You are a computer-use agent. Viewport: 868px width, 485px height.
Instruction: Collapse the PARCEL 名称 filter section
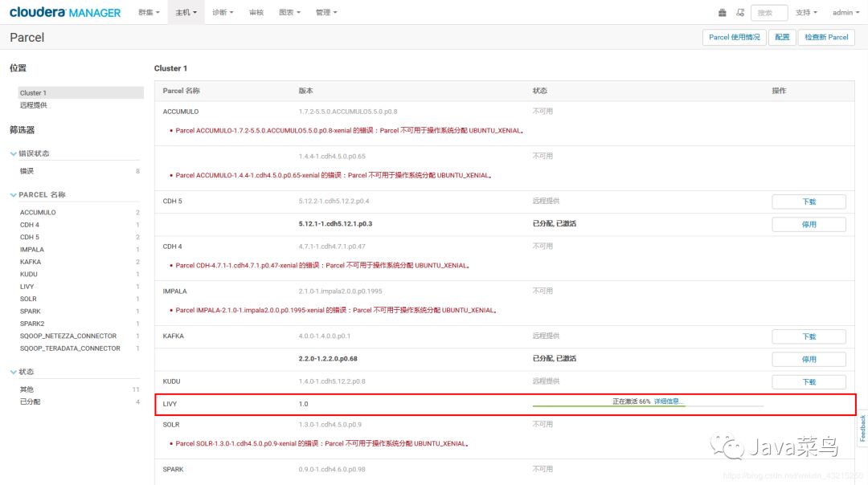pyautogui.click(x=38, y=194)
